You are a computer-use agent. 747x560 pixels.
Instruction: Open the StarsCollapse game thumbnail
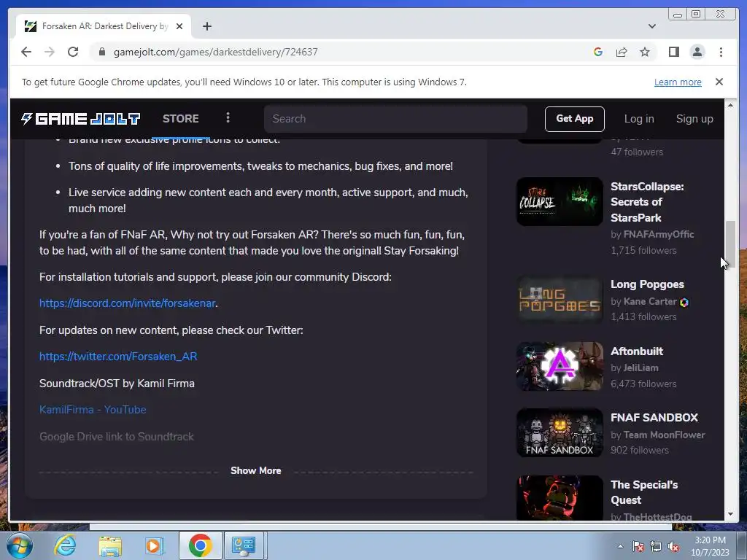coord(560,201)
